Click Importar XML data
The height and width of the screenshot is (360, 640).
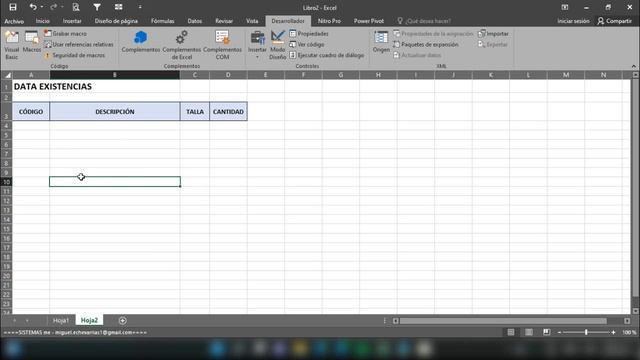click(493, 33)
